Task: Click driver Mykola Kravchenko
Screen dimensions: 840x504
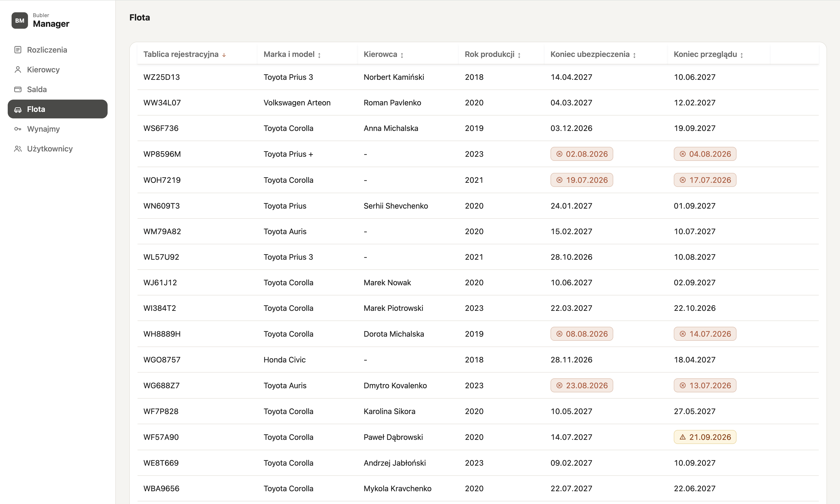Action: (397, 488)
